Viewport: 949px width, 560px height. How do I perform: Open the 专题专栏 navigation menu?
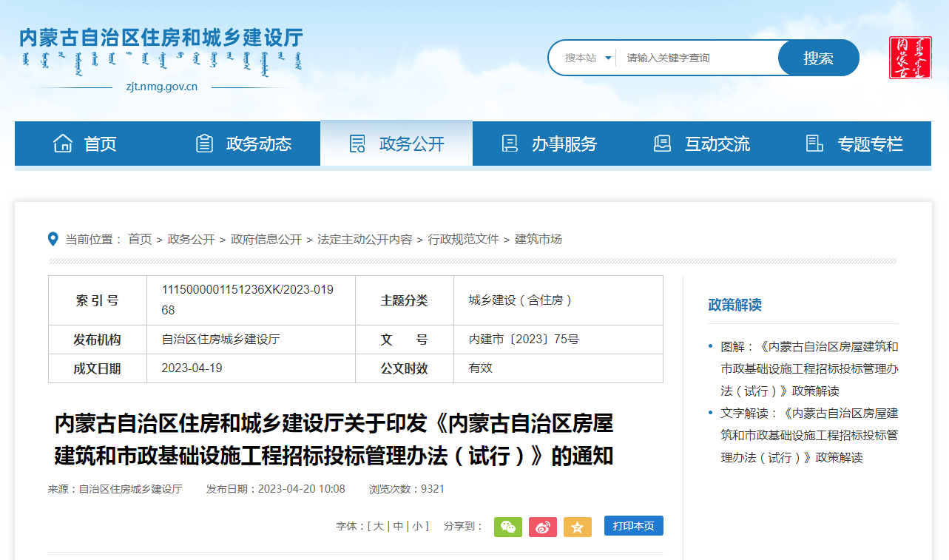coord(854,144)
